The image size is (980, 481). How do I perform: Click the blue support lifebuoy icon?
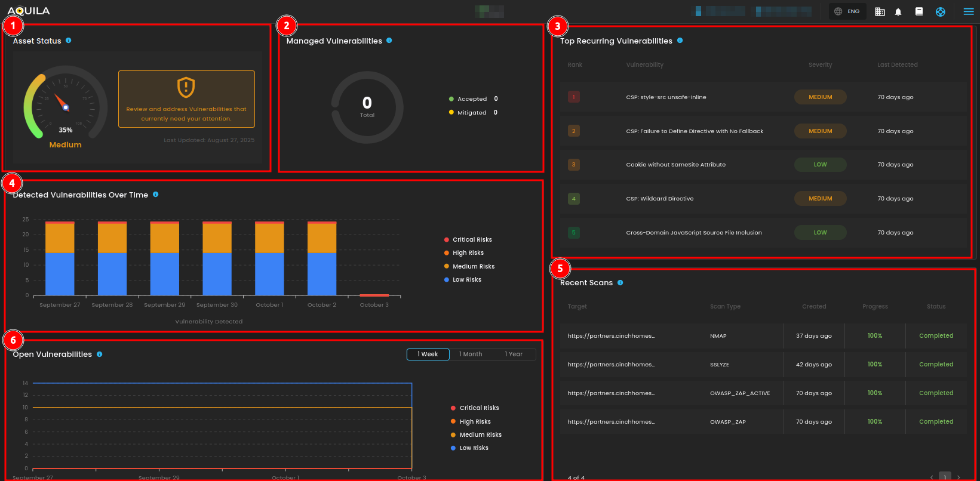point(941,12)
